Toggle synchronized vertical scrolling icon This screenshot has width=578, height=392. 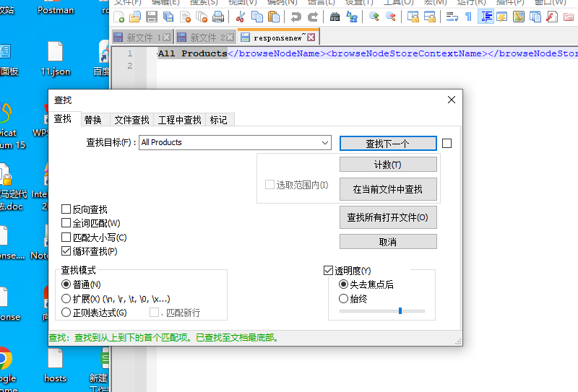[413, 17]
